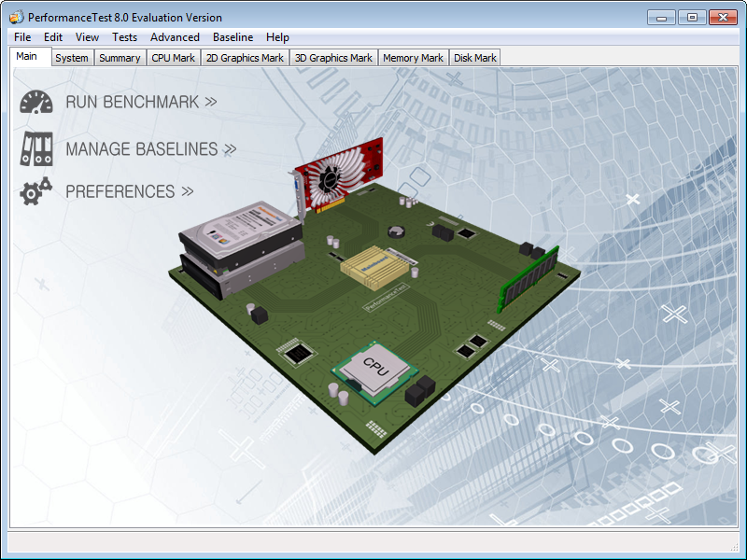The width and height of the screenshot is (747, 560).
Task: Click the PerformanceTest app icon in title bar
Action: tap(16, 18)
